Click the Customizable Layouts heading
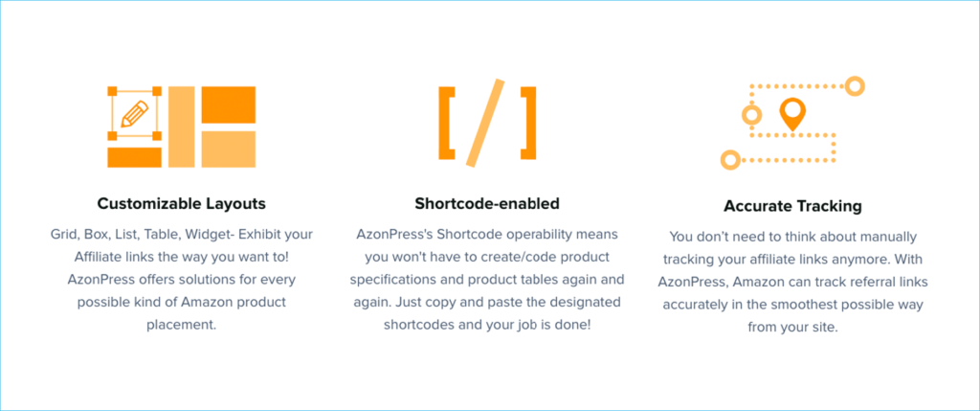 coord(181,203)
